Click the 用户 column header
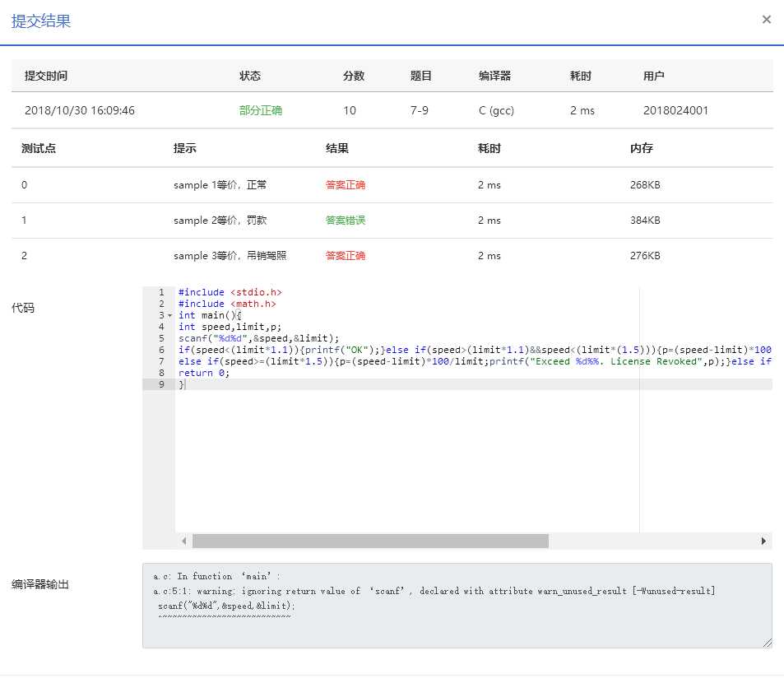Screen dimensions: 784x683 click(653, 76)
